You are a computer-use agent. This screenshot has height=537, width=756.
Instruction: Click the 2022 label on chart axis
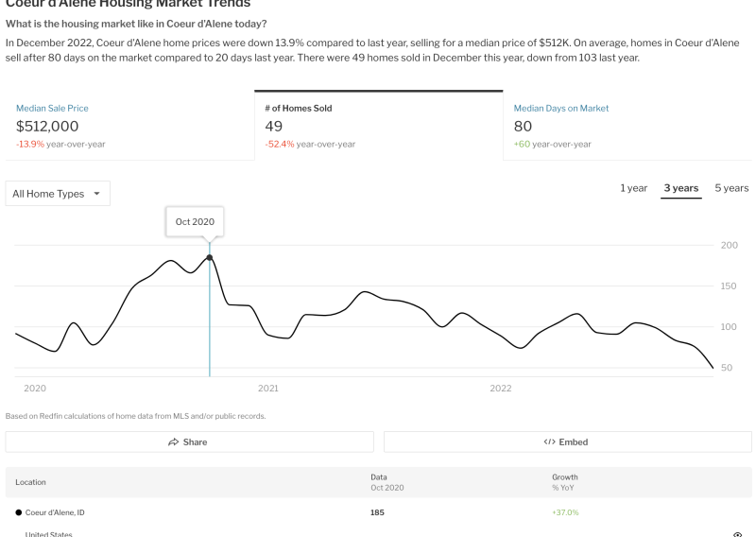tap(500, 388)
